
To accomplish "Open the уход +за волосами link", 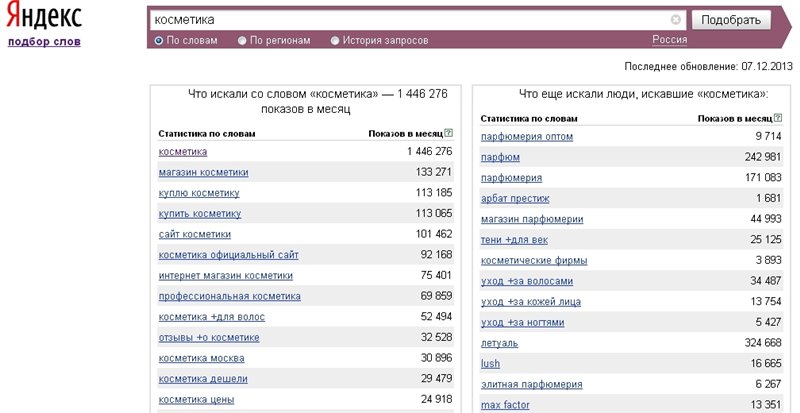I will coord(527,281).
